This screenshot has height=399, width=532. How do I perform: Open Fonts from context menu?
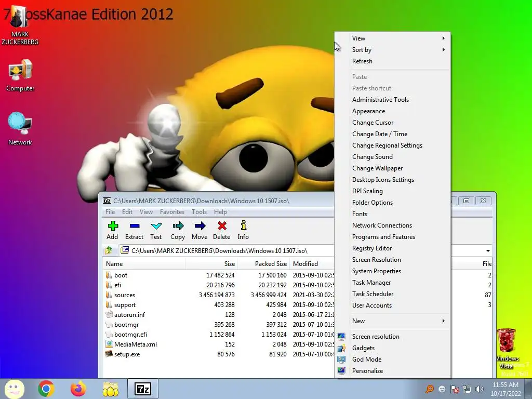[393, 214]
